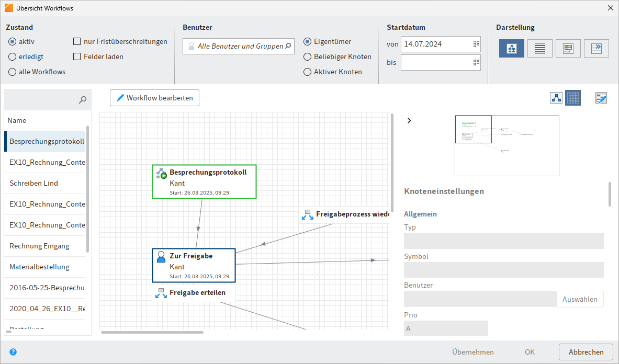Switch to list view in Darstellung
The height and width of the screenshot is (364, 619).
pyautogui.click(x=539, y=48)
